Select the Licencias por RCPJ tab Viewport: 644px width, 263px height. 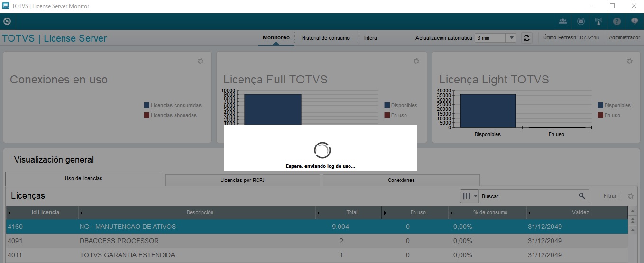(242, 180)
